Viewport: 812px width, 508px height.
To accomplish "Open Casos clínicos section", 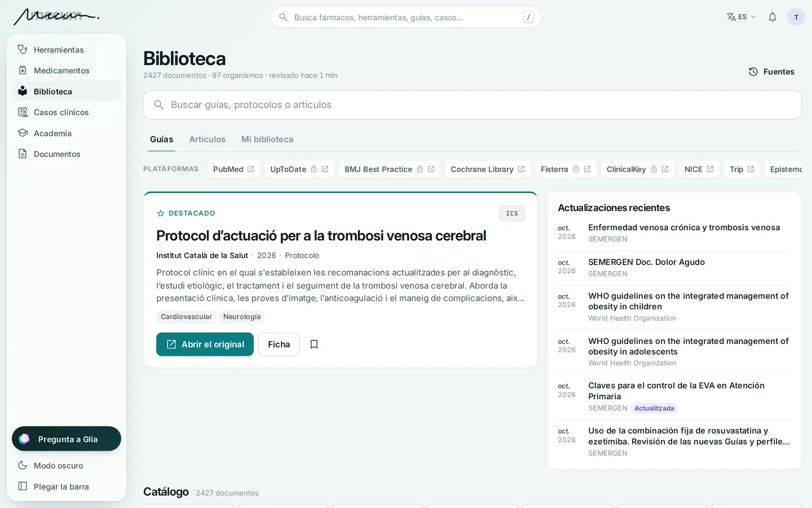I will (66, 112).
